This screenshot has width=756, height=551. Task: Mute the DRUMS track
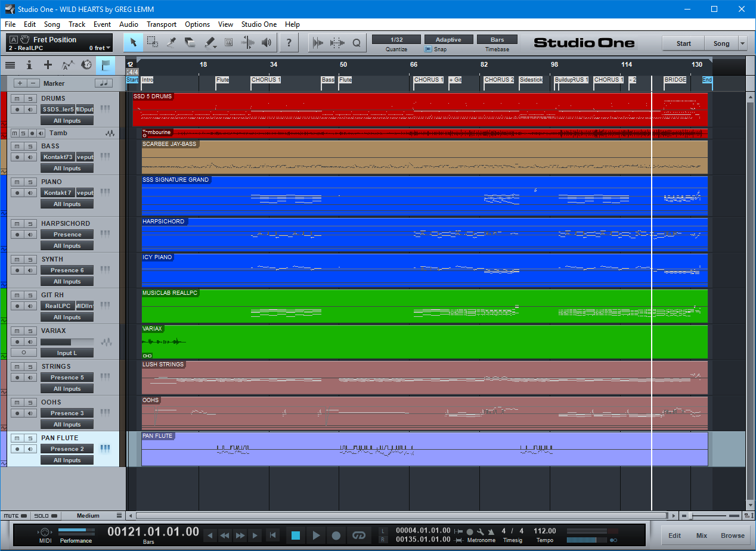17,98
